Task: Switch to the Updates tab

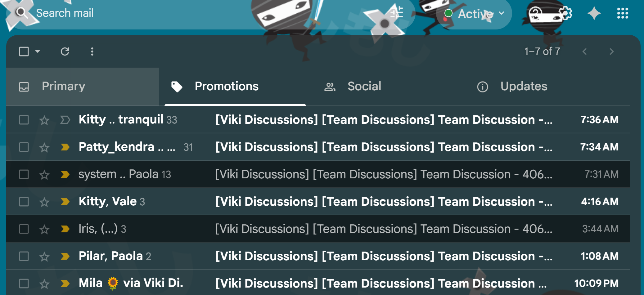Action: [512, 86]
